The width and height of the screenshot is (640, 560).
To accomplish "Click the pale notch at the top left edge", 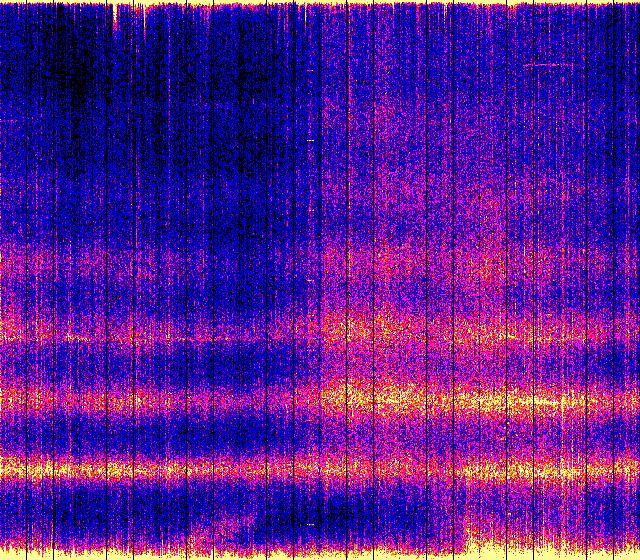I will coord(117,14).
